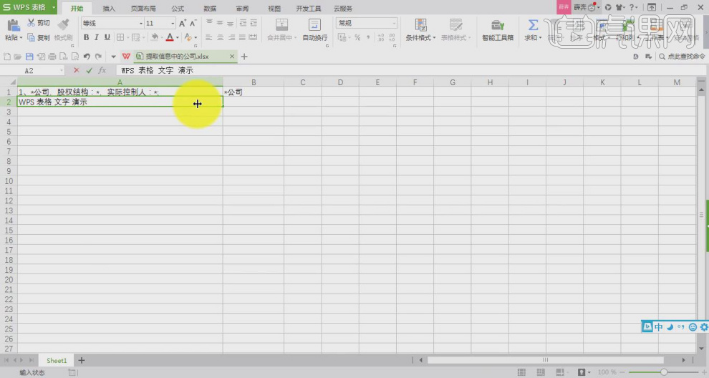Open the font name dropdown
The image size is (709, 378).
tap(141, 23)
